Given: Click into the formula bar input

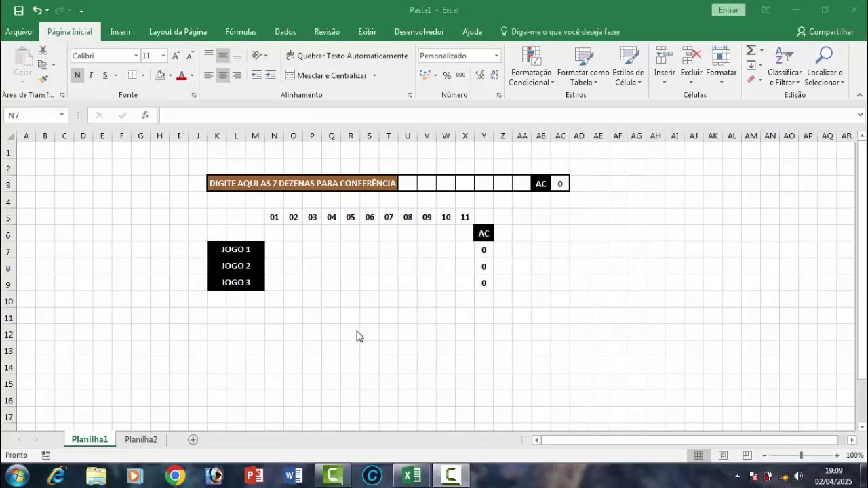Looking at the screenshot, I should click(507, 115).
